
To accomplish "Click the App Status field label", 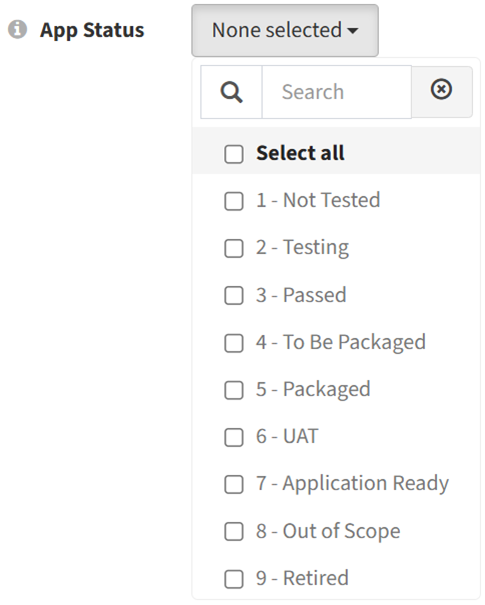I will (x=92, y=31).
